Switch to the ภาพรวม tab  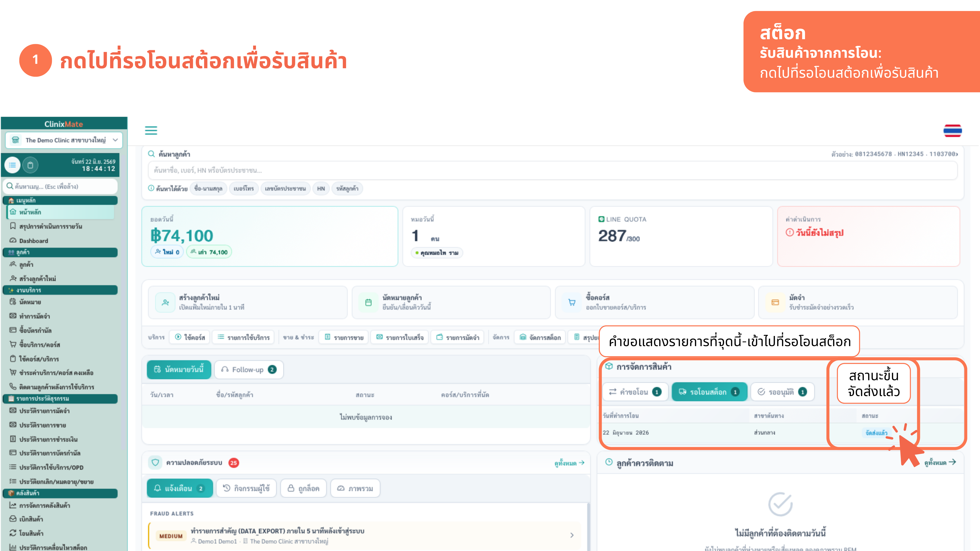click(x=355, y=488)
